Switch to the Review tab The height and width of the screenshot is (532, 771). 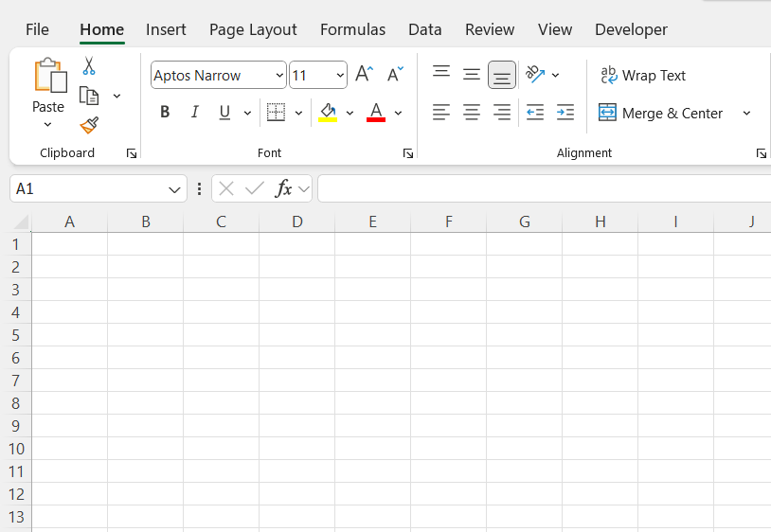coord(490,29)
